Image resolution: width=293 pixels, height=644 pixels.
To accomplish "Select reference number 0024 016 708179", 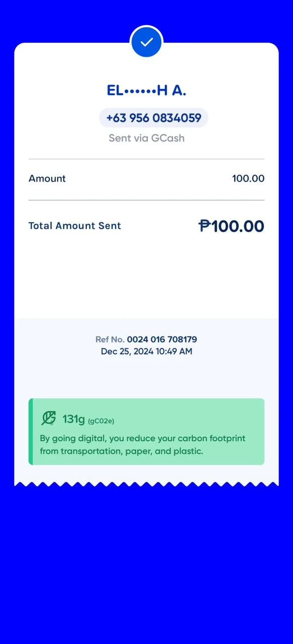I will coord(162,340).
